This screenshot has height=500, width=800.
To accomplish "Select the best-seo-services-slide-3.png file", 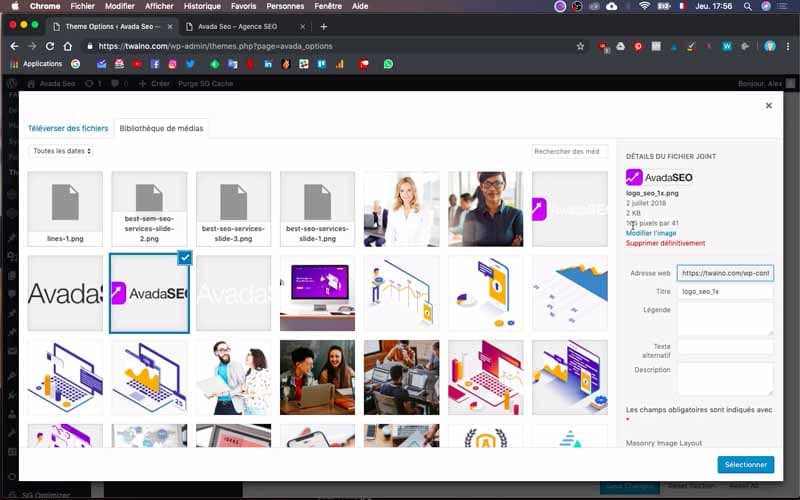I will pyautogui.click(x=233, y=209).
